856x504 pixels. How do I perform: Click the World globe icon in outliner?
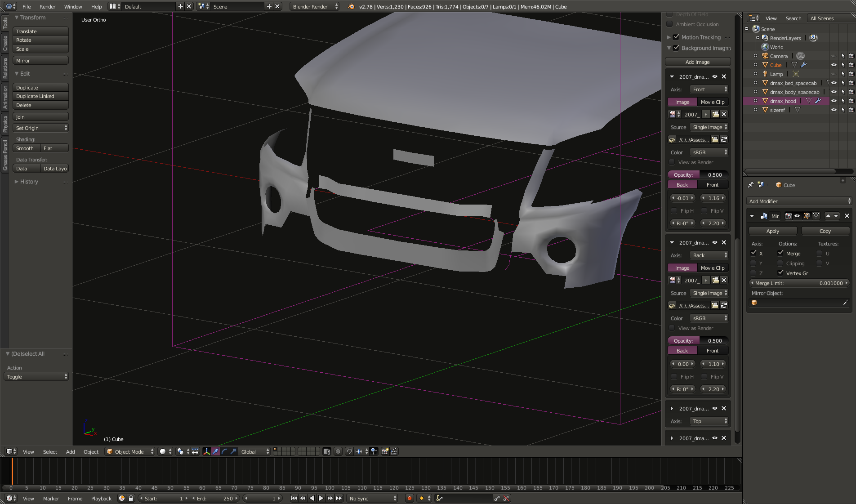765,47
